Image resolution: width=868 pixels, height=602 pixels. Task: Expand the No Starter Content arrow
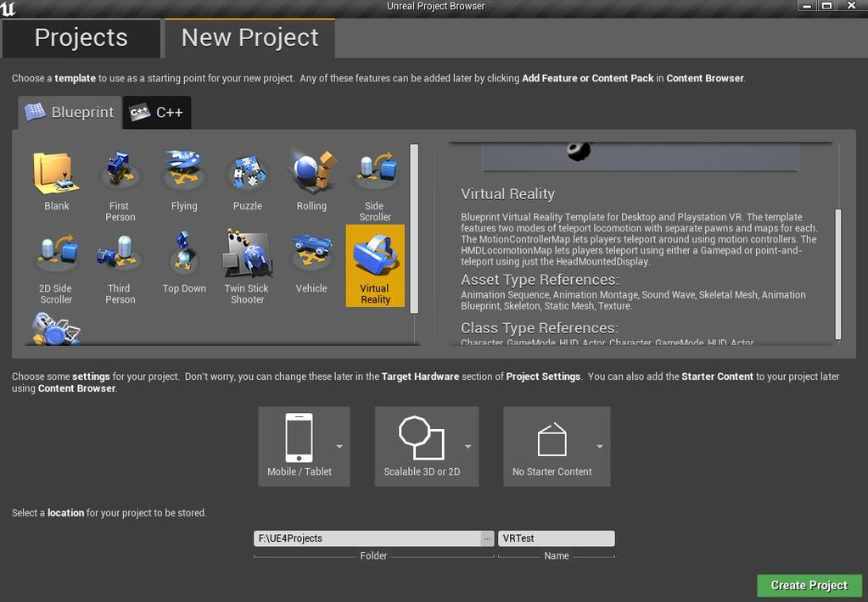pos(600,447)
